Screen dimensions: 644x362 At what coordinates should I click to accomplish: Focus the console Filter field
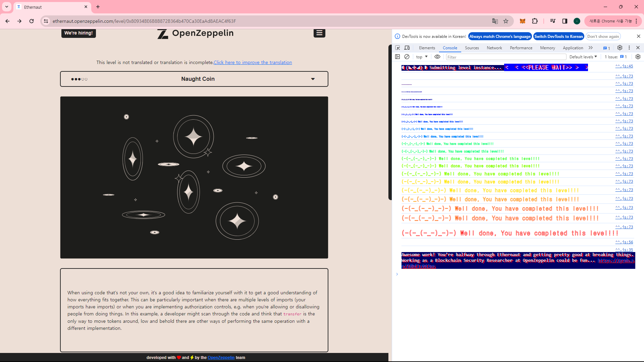(x=506, y=57)
